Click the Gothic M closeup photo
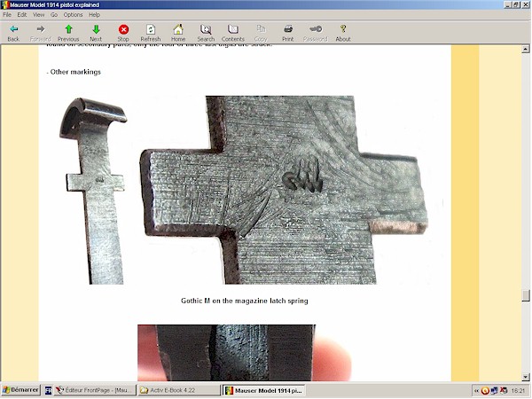 284,190
